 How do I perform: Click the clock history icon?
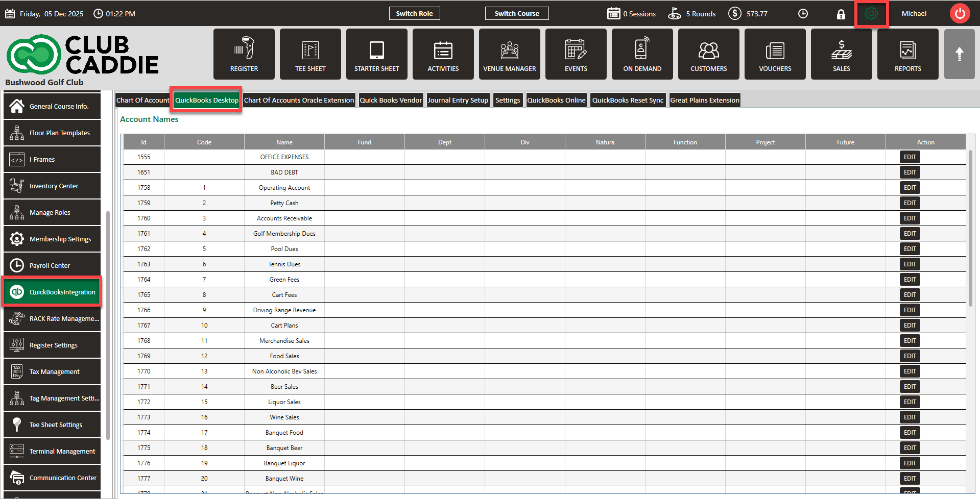(x=803, y=14)
